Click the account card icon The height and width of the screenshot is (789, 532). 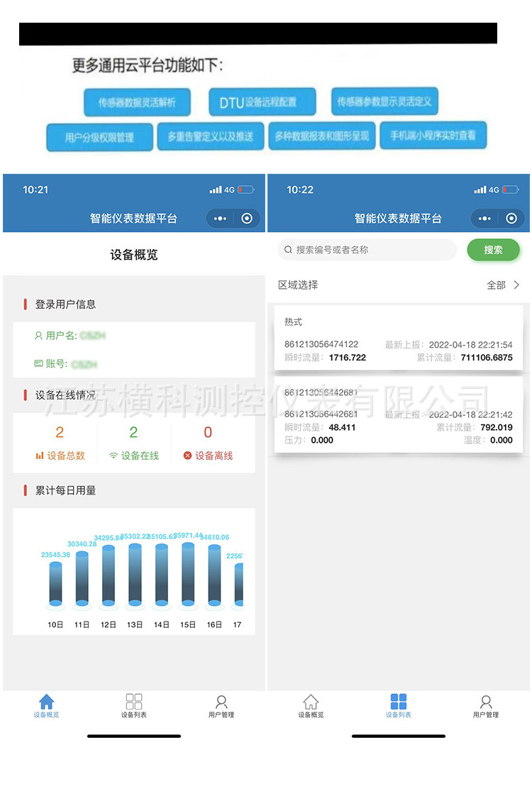pyautogui.click(x=38, y=363)
